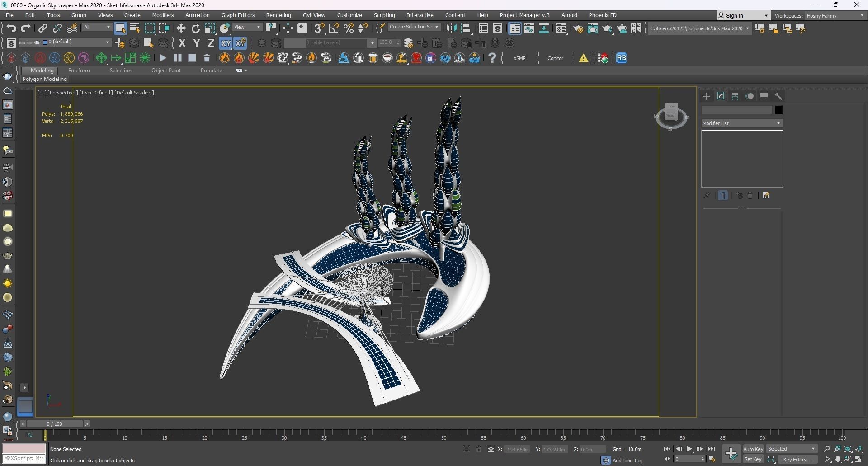Click the Pan View hand icon
The width and height of the screenshot is (868, 470).
[x=838, y=459]
